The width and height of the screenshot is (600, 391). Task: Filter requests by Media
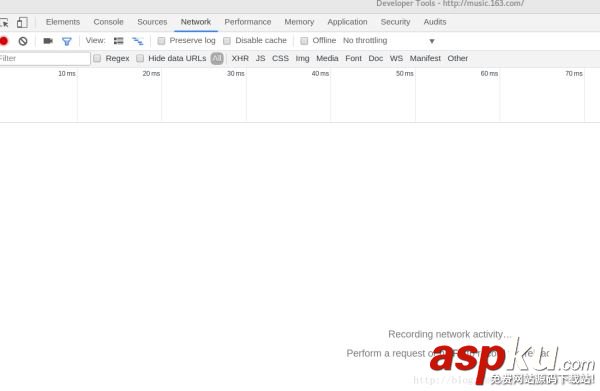coord(327,59)
